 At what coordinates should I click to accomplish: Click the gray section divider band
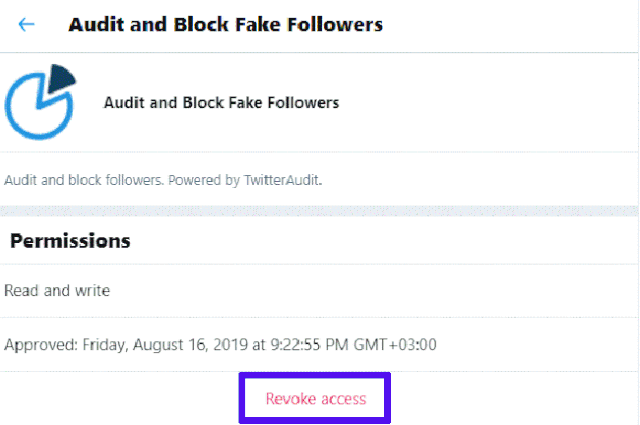pos(319,211)
